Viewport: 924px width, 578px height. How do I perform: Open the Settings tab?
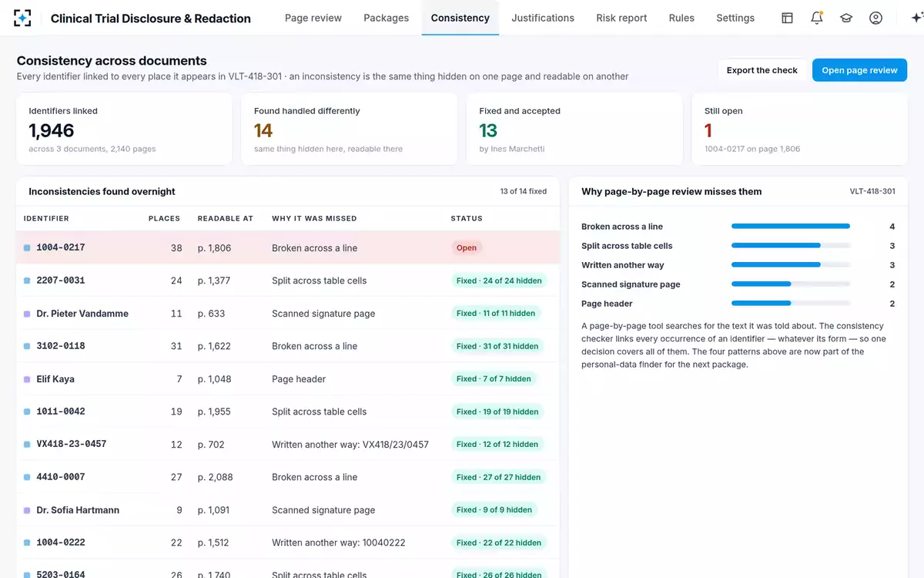pyautogui.click(x=735, y=18)
